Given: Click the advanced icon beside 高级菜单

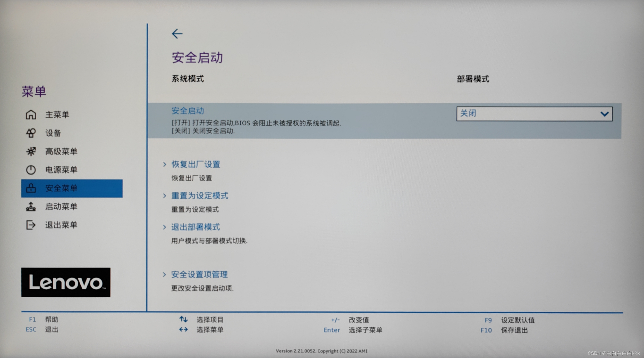Looking at the screenshot, I should (31, 151).
